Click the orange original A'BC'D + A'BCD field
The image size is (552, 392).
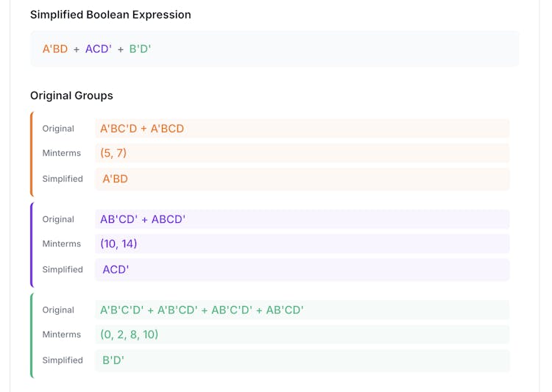point(302,129)
